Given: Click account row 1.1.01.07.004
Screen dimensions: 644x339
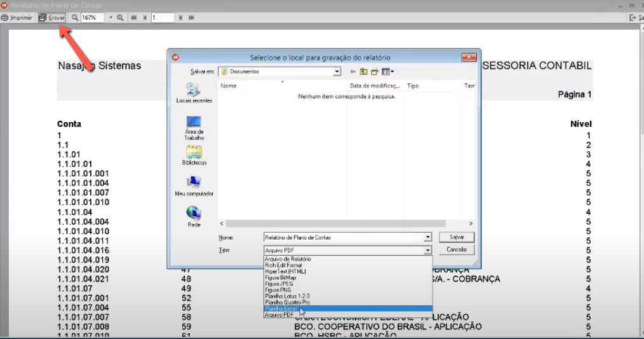Looking at the screenshot, I should coord(83,308).
